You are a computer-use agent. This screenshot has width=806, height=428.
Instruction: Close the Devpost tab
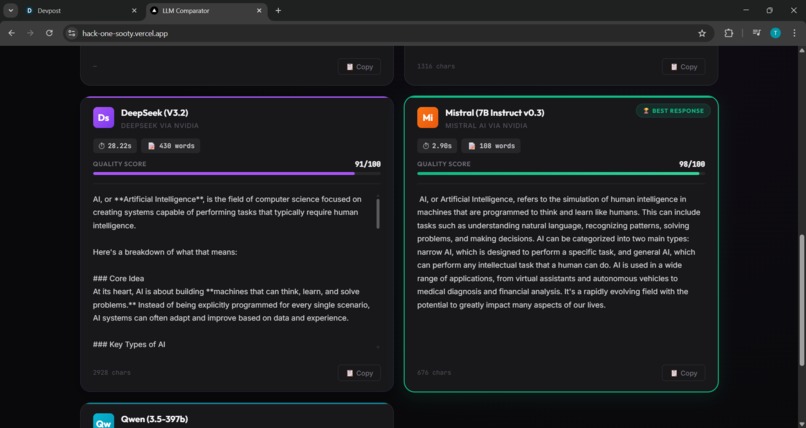coord(134,10)
